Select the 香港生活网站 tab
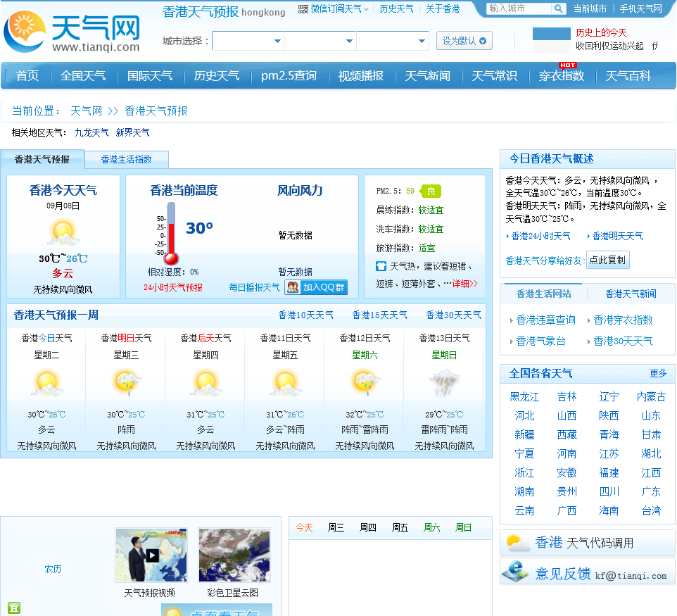This screenshot has width=677, height=616. [543, 294]
